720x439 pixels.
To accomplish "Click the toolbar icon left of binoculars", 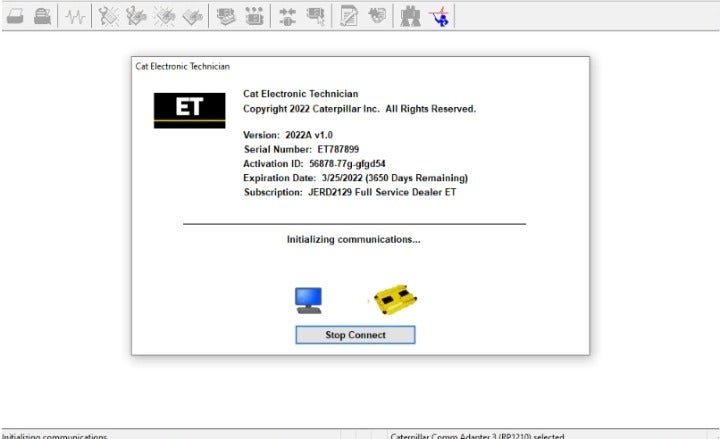I will [377, 16].
